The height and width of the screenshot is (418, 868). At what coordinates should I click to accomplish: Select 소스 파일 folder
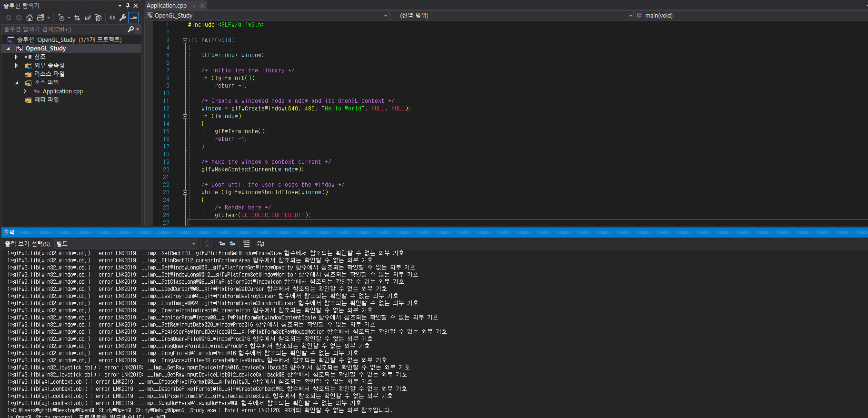coord(46,83)
